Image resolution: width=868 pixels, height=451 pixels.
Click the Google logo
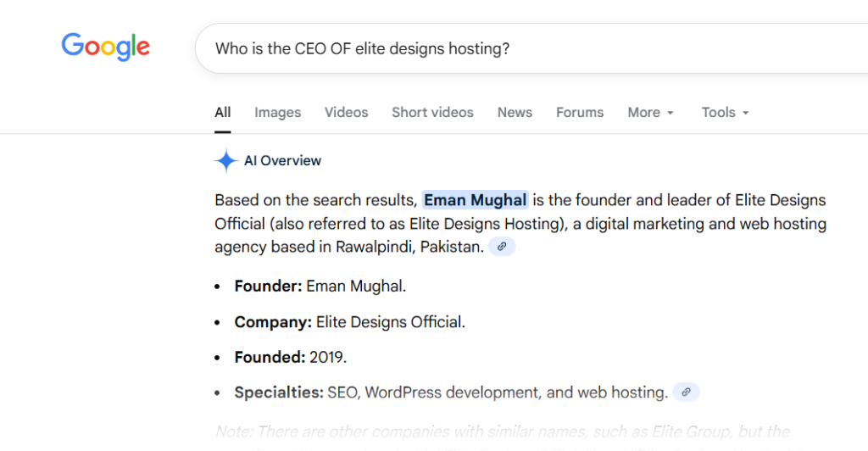(x=106, y=47)
